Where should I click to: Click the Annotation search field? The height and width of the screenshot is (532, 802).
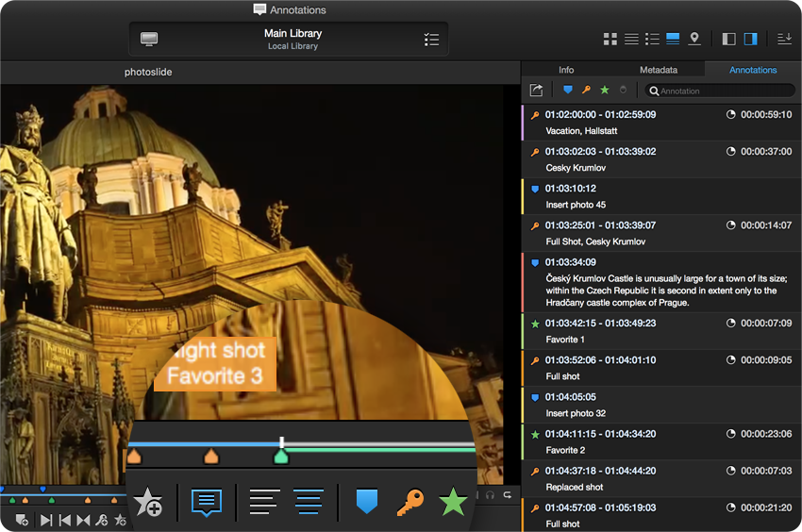point(720,91)
